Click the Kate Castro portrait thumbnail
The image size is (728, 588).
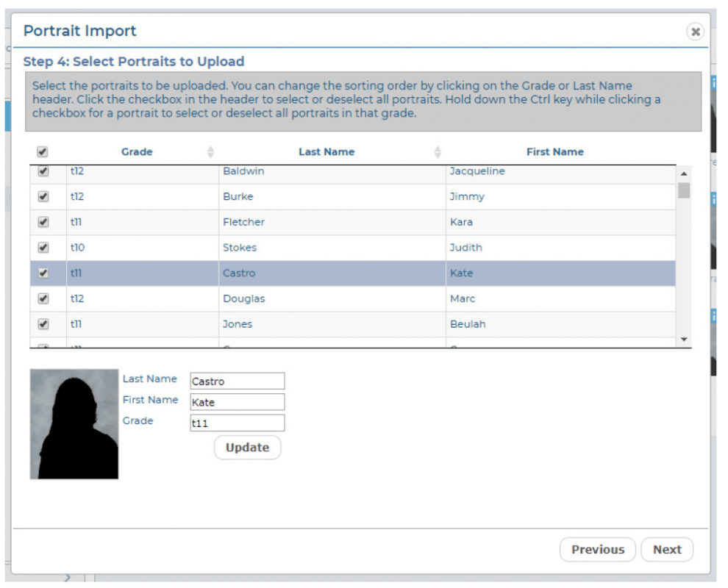[74, 424]
